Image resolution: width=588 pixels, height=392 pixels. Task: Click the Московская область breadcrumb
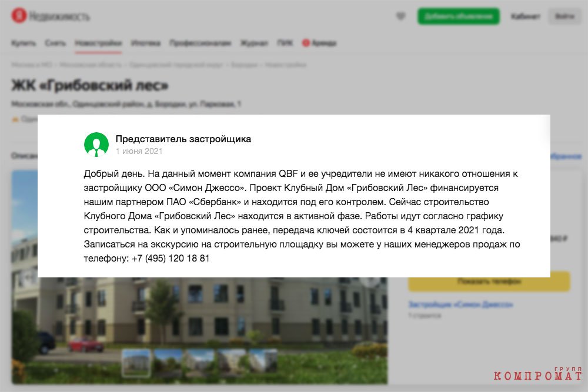(x=91, y=65)
